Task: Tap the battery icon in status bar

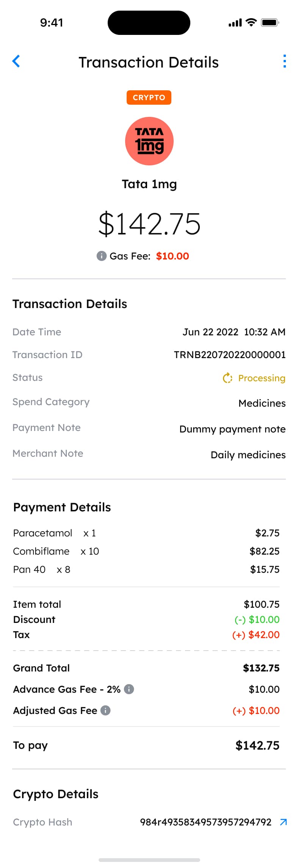Action: coord(270,22)
